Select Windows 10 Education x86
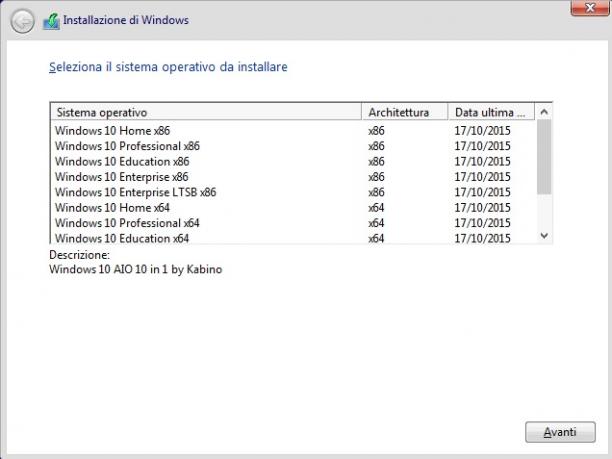The width and height of the screenshot is (612, 459). (x=292, y=161)
